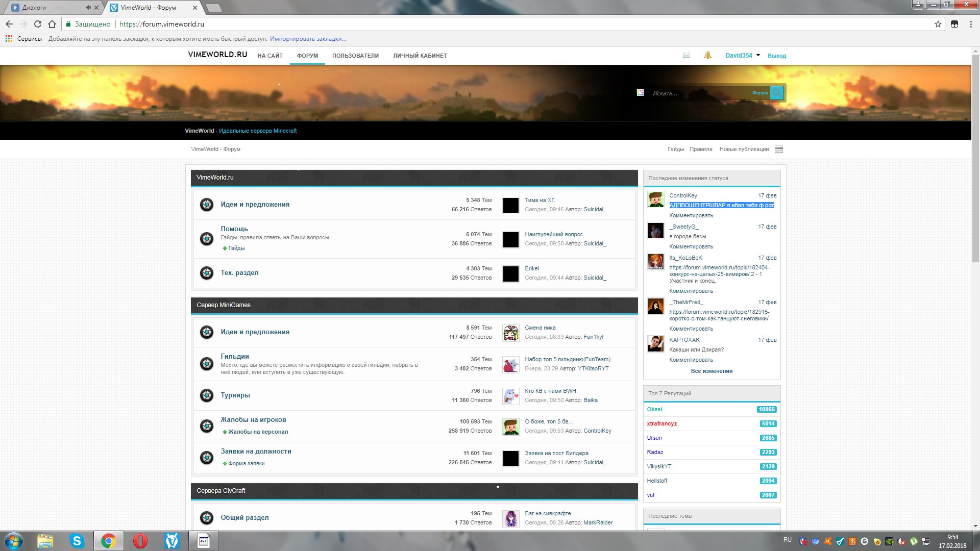Screen dimensions: 980x551
Task: Click the forum icon beside Турниры
Action: pyautogui.click(x=207, y=395)
